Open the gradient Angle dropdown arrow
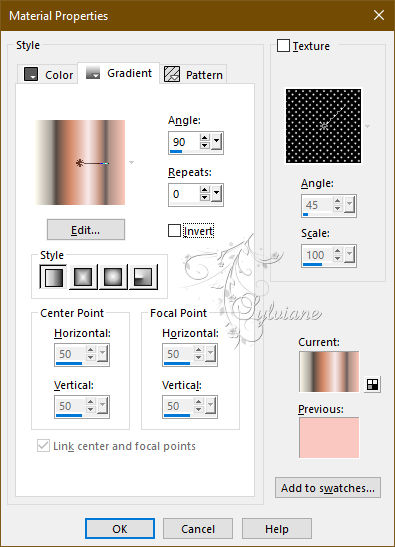Screen dimensions: 395x547 coord(217,142)
